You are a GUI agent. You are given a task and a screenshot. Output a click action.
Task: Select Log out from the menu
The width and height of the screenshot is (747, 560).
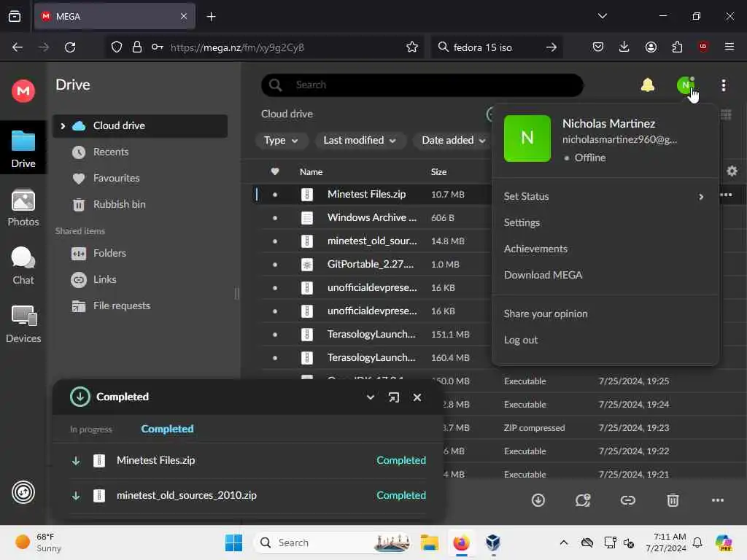pos(521,340)
